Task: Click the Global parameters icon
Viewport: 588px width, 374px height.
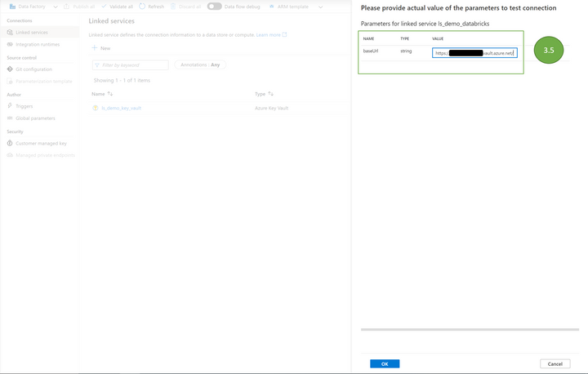Action: point(10,118)
